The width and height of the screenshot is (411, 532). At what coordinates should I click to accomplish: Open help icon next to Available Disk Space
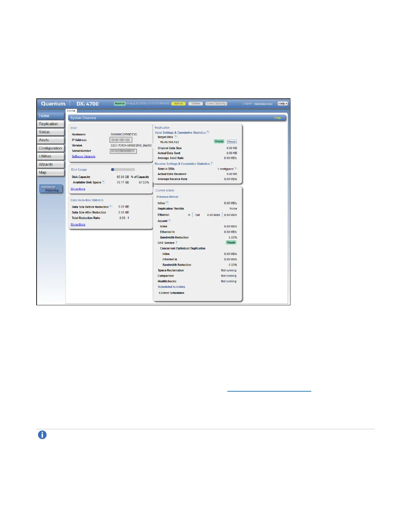tap(103, 182)
